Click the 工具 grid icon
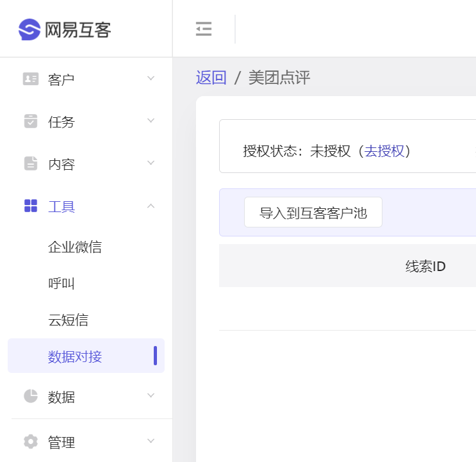Screen dimensions: 476x462 point(31,206)
